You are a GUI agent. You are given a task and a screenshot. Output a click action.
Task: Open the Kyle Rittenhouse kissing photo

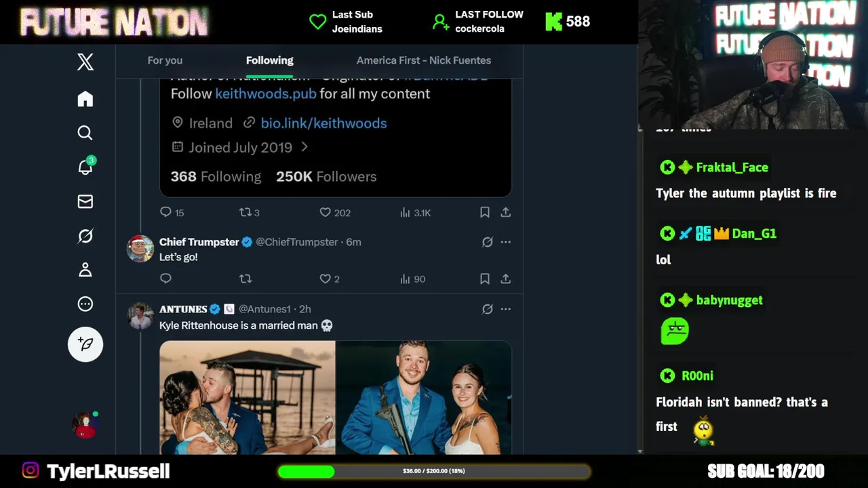click(248, 397)
